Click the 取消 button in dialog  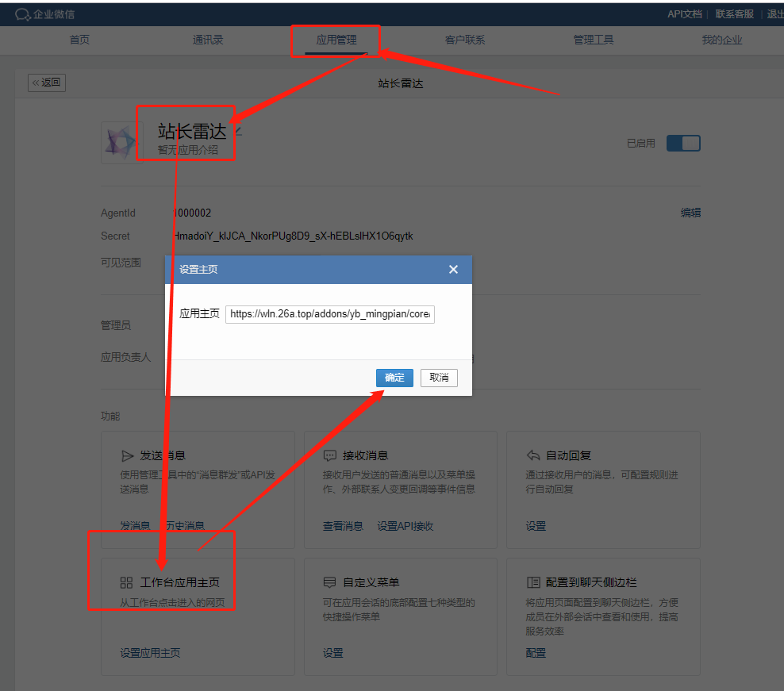tap(439, 378)
